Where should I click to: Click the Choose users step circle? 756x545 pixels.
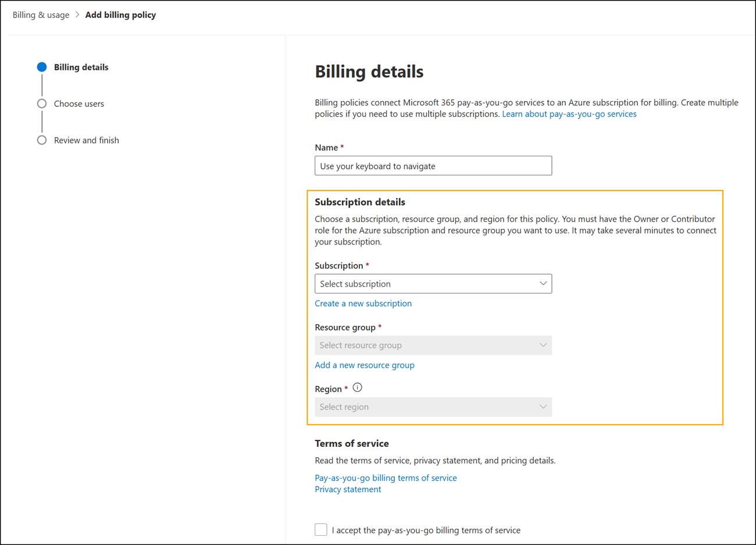point(41,103)
